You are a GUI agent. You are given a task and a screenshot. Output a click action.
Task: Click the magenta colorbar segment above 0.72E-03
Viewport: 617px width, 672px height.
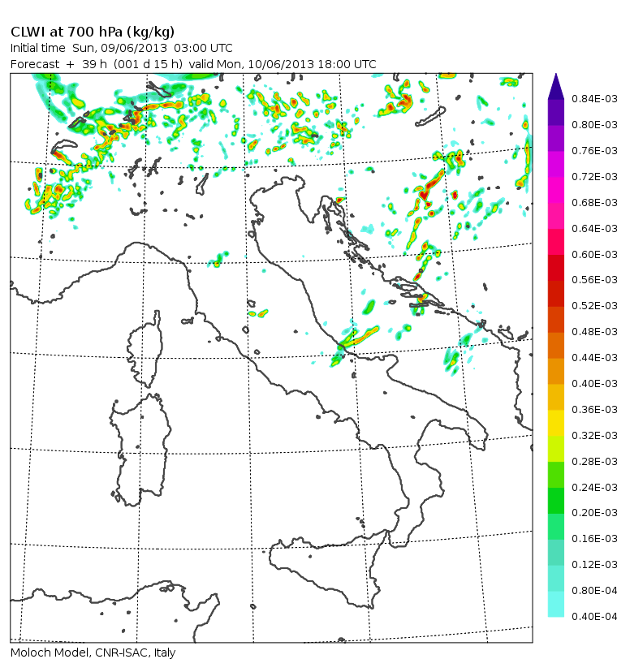tap(556, 164)
